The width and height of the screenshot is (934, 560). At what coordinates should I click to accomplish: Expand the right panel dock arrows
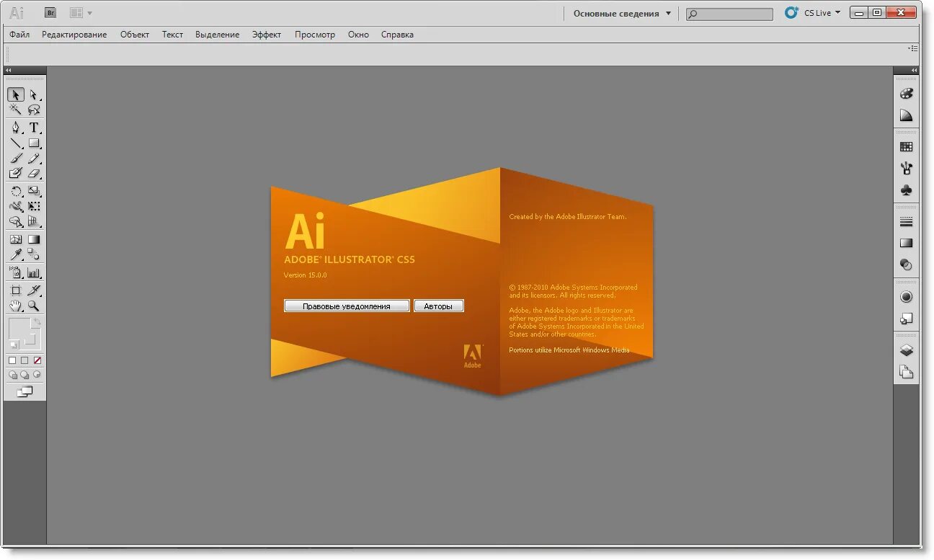(x=913, y=71)
